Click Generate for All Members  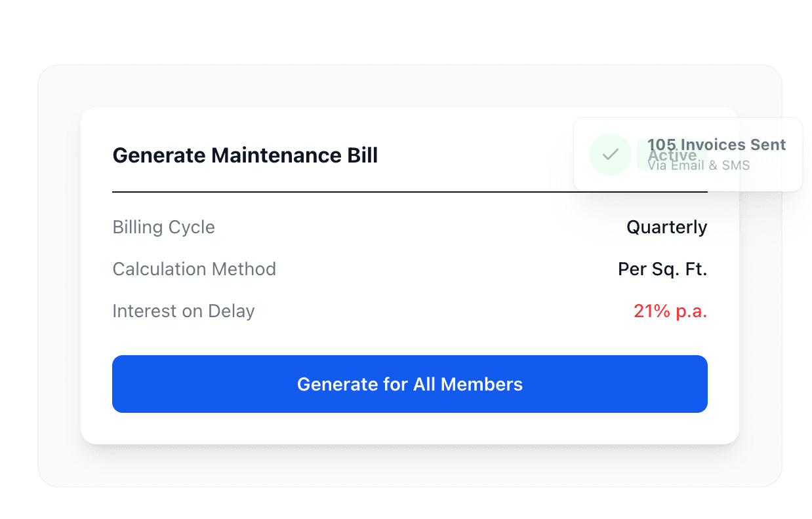409,384
